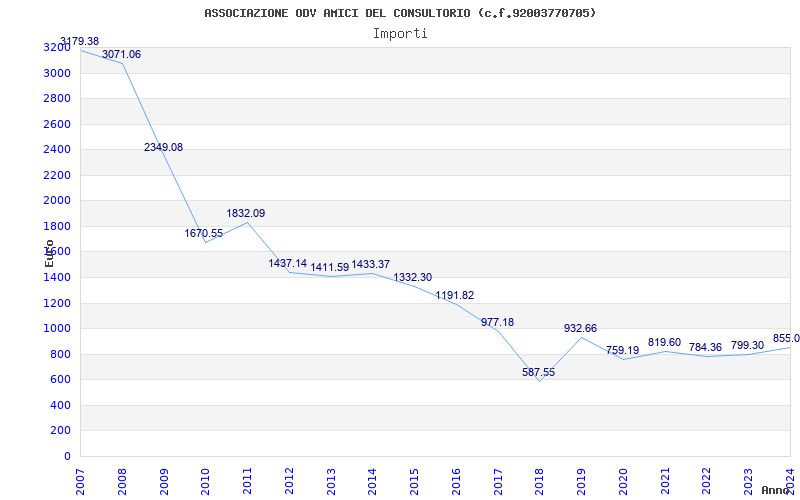
Task: Click the data label 587.55
Action: [538, 372]
